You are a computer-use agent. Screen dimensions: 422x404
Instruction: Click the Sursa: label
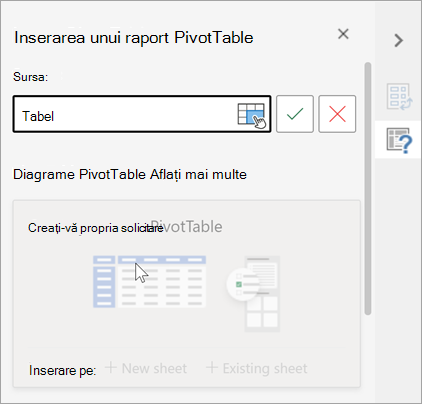(31, 77)
